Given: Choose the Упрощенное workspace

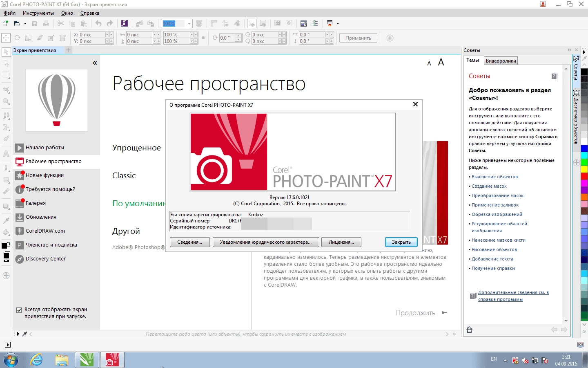Looking at the screenshot, I should [x=136, y=148].
